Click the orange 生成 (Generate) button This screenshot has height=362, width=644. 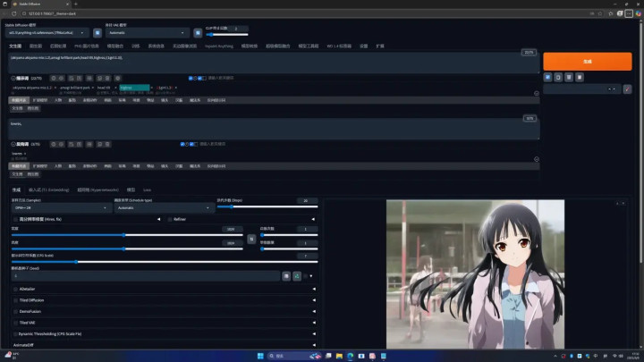pyautogui.click(x=588, y=61)
